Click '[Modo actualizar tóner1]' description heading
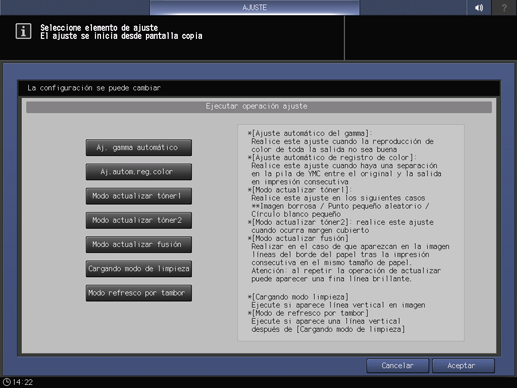Screen dimensions: 517x388 coord(300,190)
